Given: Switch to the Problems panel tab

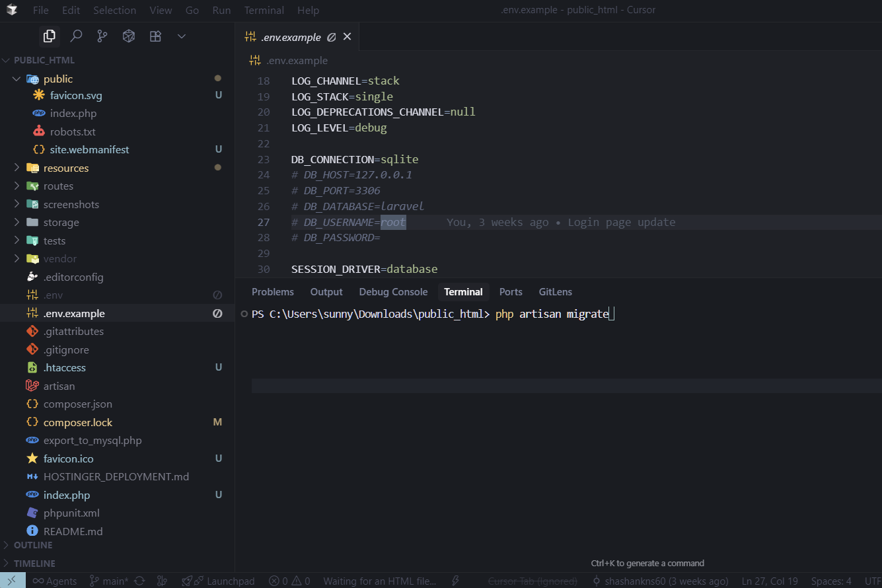Looking at the screenshot, I should click(x=272, y=292).
